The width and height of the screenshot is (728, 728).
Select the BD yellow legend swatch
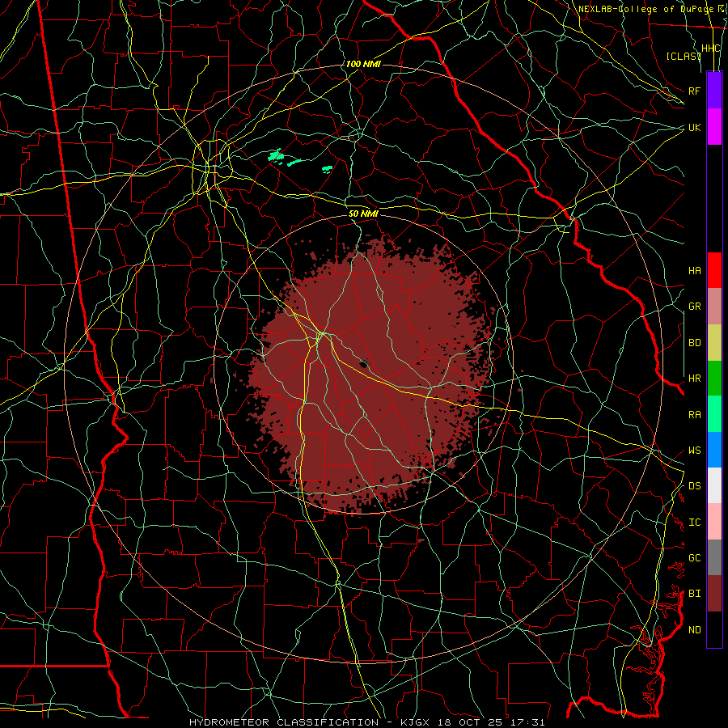(x=714, y=342)
